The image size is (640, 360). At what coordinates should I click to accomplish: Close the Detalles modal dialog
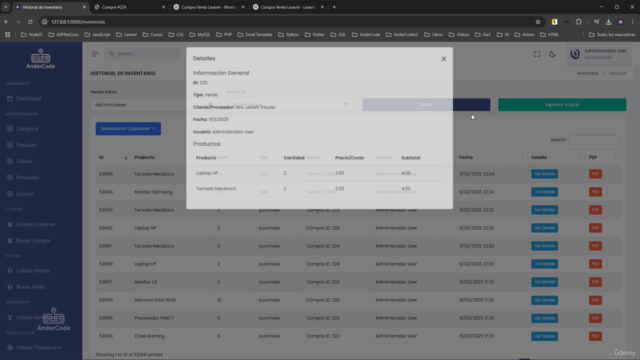[444, 59]
